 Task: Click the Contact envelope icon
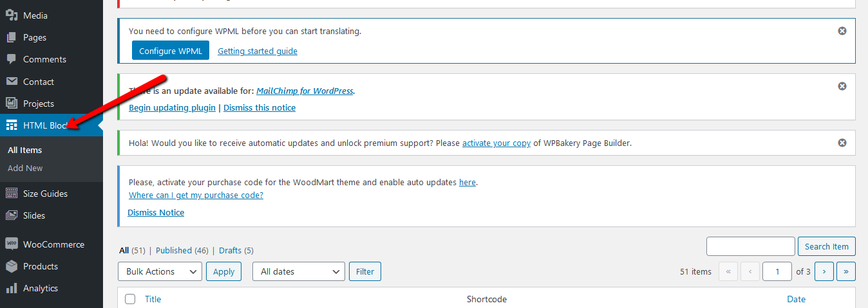[12, 82]
